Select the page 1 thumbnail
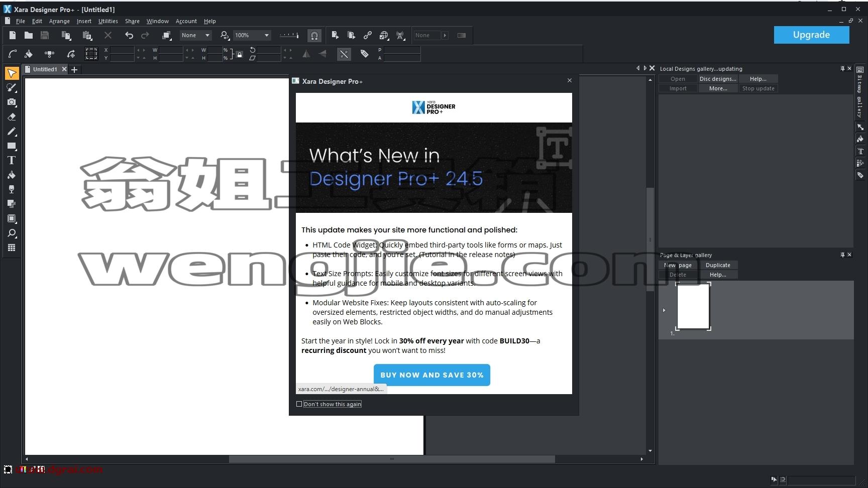Screen dimensions: 868x488 pos(693,306)
